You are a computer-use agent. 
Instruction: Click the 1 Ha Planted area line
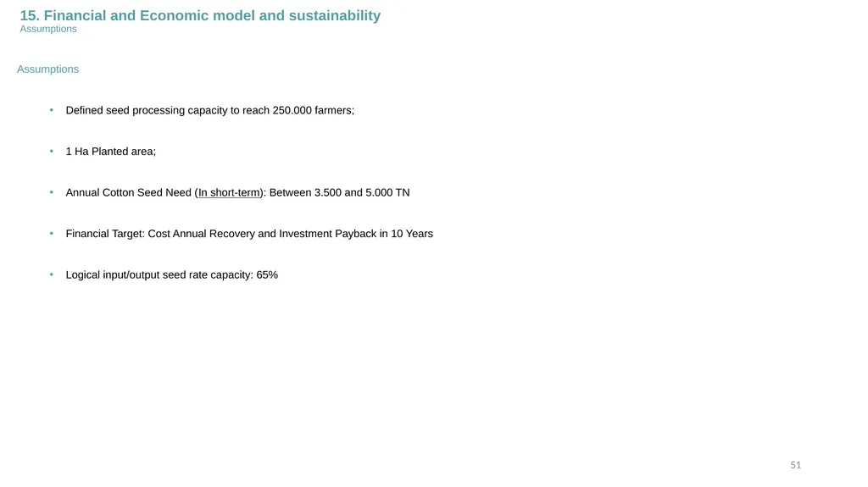pyautogui.click(x=111, y=152)
